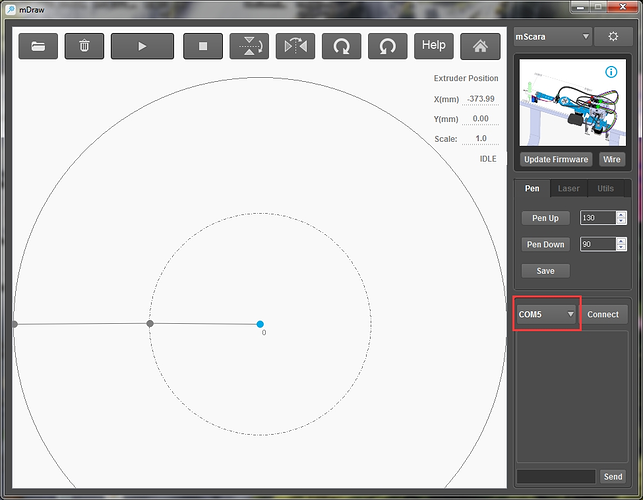Open robot settings with the gear icon

613,37
